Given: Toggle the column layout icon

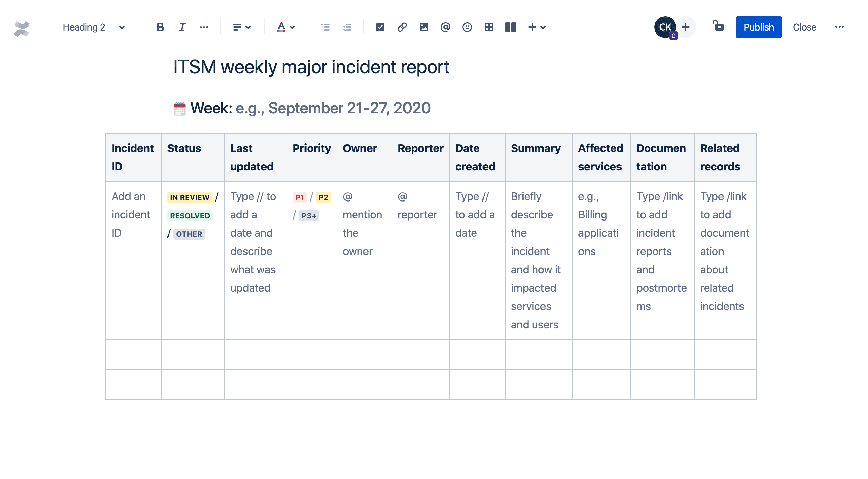Looking at the screenshot, I should (x=510, y=26).
